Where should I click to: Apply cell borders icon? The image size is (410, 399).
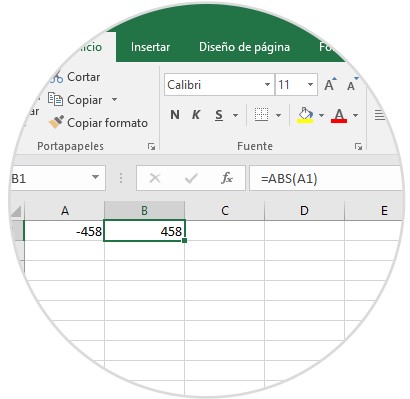[261, 115]
